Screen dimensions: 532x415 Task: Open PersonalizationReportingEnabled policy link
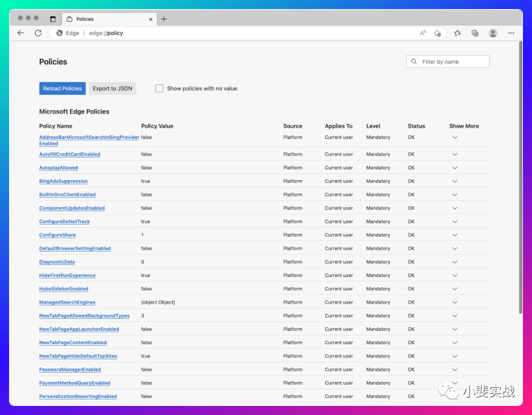point(78,396)
